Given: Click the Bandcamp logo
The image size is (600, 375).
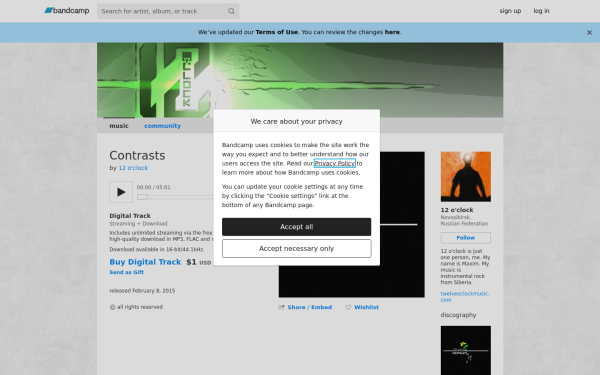Looking at the screenshot, I should [x=67, y=11].
